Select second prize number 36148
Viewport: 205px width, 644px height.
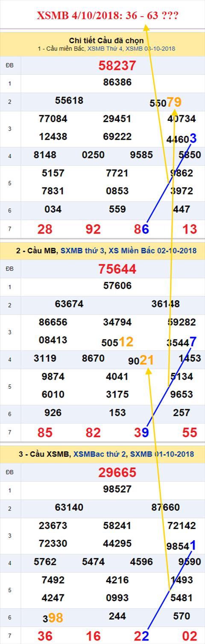click(166, 304)
